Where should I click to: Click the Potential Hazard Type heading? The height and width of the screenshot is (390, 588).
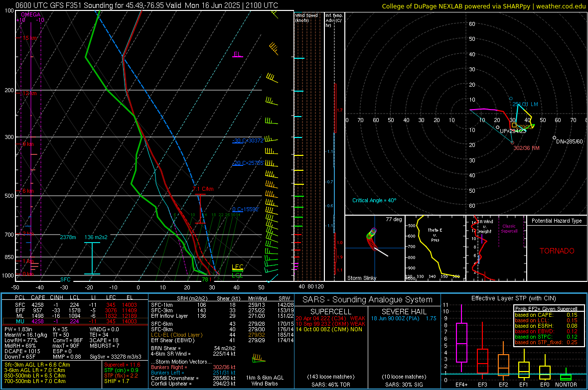coord(557,221)
